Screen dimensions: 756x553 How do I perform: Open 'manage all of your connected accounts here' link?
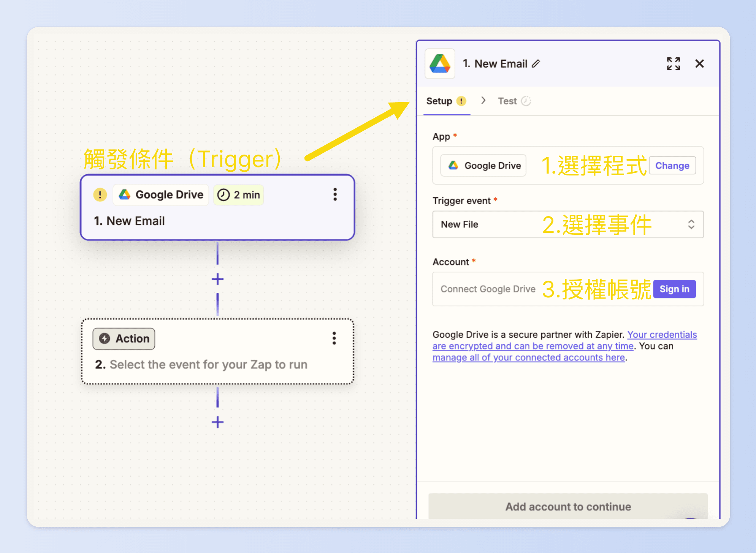pyautogui.click(x=528, y=357)
